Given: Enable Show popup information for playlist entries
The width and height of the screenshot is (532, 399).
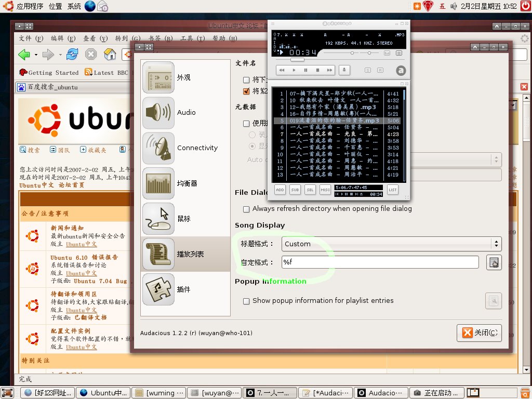Looking at the screenshot, I should (x=246, y=301).
